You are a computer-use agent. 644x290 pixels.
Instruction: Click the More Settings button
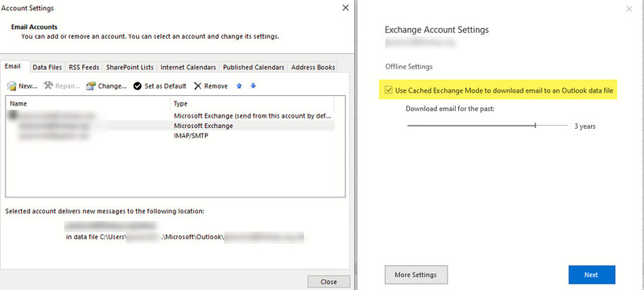pyautogui.click(x=415, y=275)
